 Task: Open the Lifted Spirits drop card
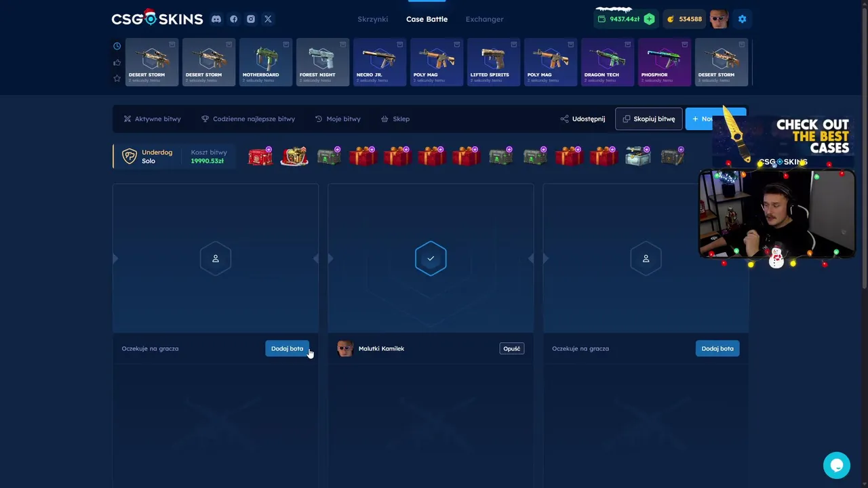(494, 62)
